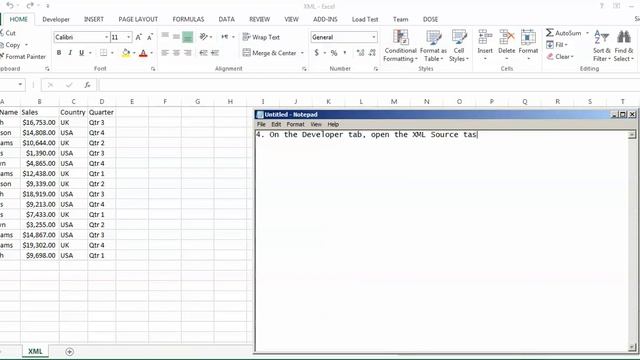This screenshot has width=640, height=360.
Task: Click Merge & Center button
Action: pyautogui.click(x=269, y=53)
